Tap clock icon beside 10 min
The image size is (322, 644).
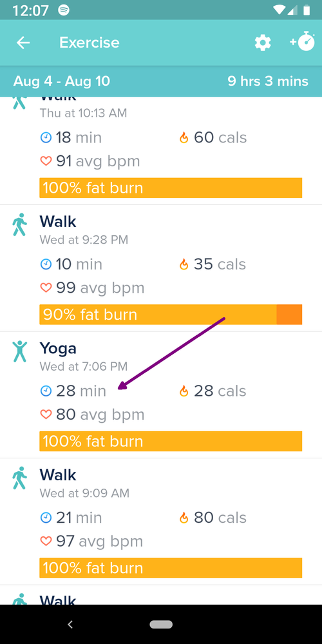(46, 264)
